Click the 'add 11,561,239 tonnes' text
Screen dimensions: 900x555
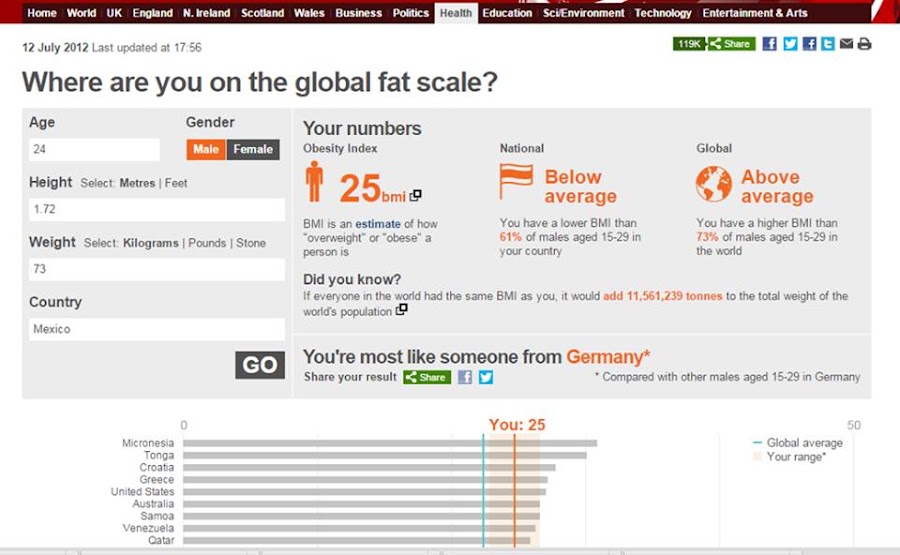[662, 296]
